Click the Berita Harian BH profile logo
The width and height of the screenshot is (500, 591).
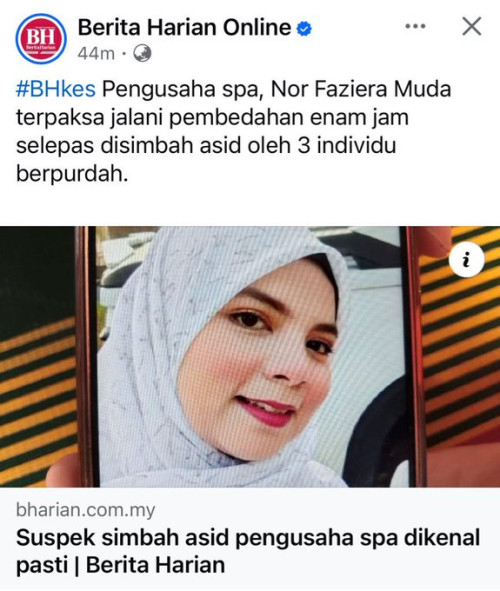[x=41, y=39]
